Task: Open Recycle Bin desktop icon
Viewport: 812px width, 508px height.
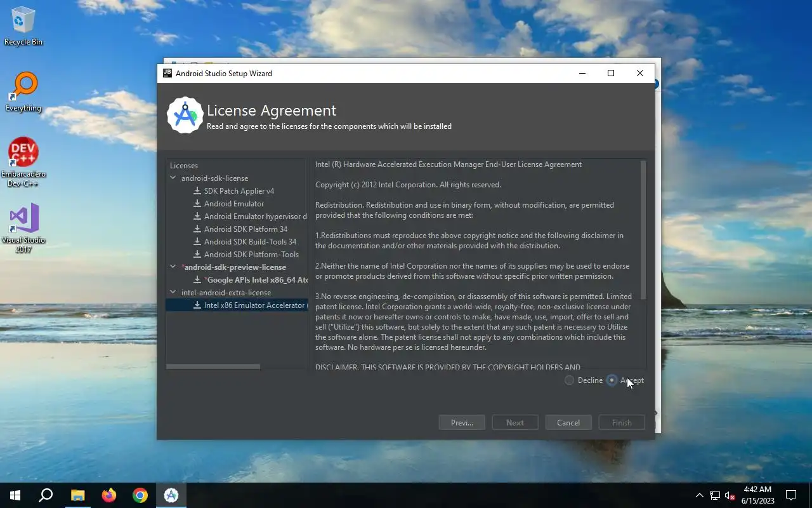Action: point(23,27)
